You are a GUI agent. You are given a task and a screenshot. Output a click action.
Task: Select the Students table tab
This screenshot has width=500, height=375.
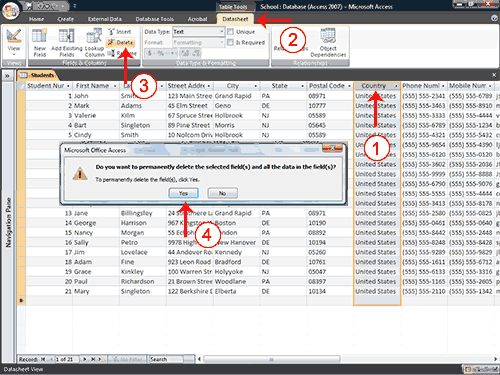click(x=38, y=75)
